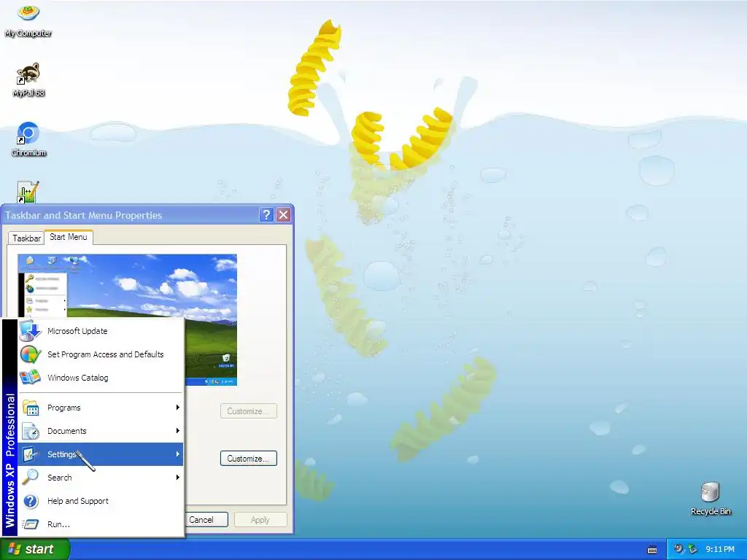This screenshot has width=747, height=560.
Task: Click the 9:11 PM taskbar clock
Action: point(720,549)
